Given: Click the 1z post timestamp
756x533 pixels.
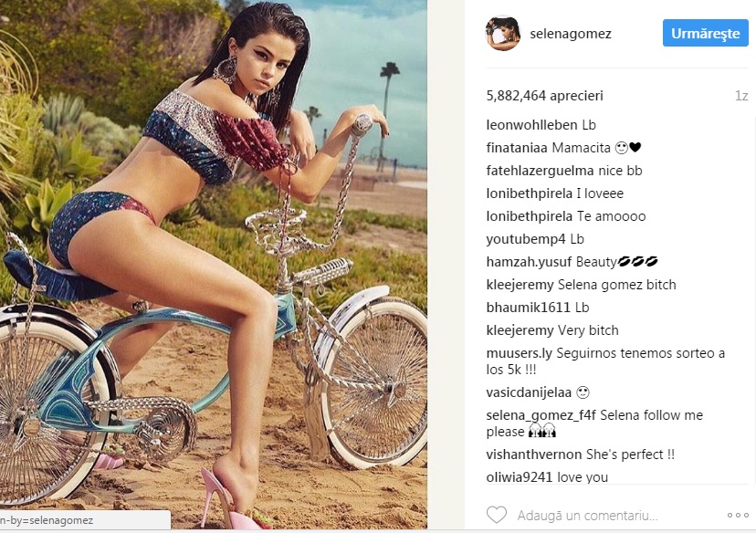Looking at the screenshot, I should [741, 96].
